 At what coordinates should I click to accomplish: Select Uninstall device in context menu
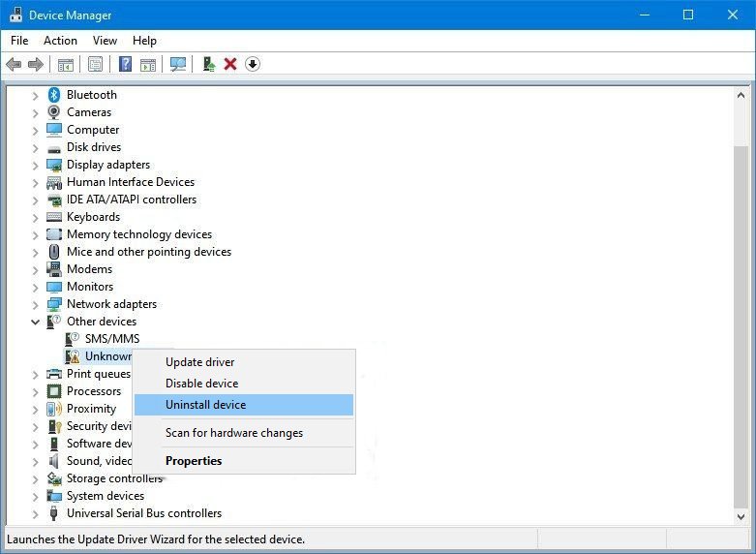(244, 405)
